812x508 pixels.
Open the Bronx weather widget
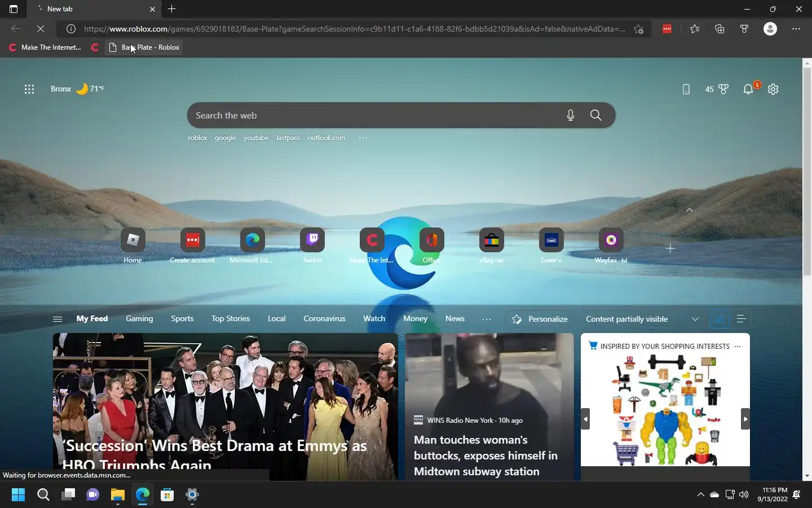click(x=77, y=89)
